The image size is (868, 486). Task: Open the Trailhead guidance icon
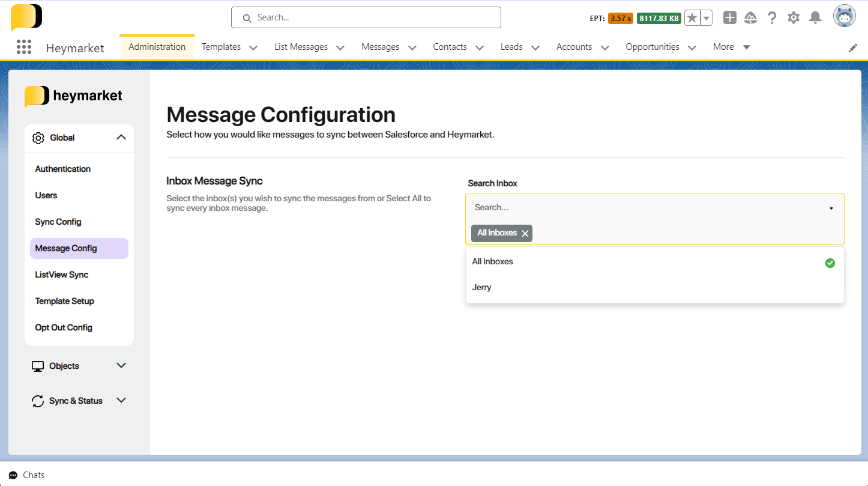pyautogui.click(x=750, y=18)
